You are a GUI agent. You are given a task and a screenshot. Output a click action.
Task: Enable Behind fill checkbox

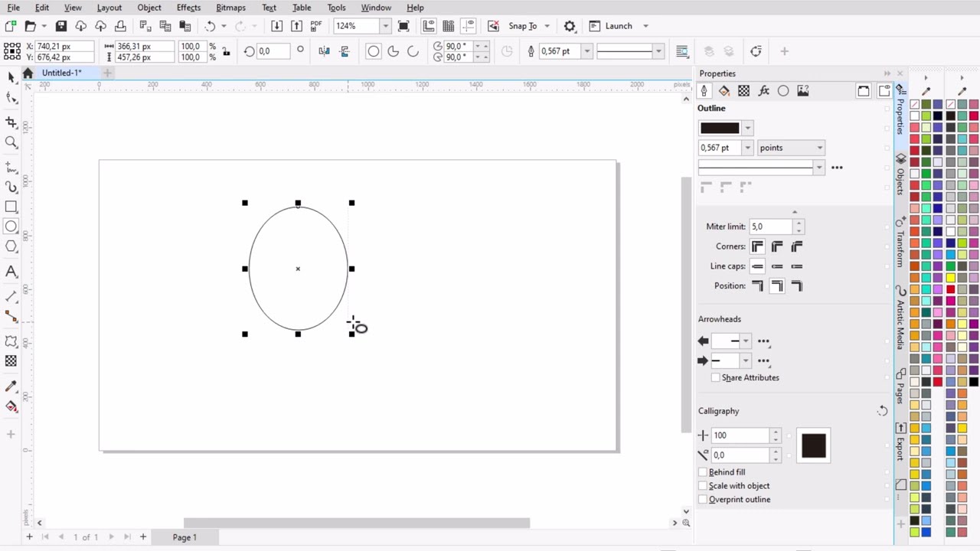click(x=703, y=472)
